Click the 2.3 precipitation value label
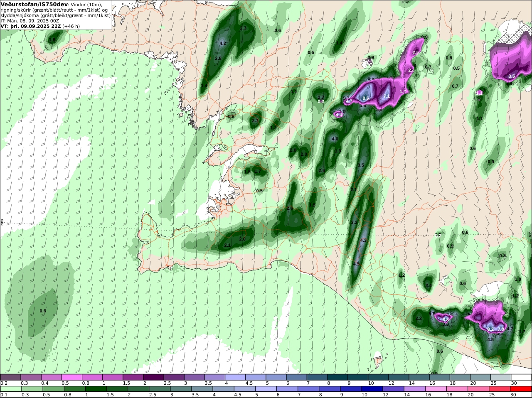Viewport: 532px width, 398px height. point(243,28)
